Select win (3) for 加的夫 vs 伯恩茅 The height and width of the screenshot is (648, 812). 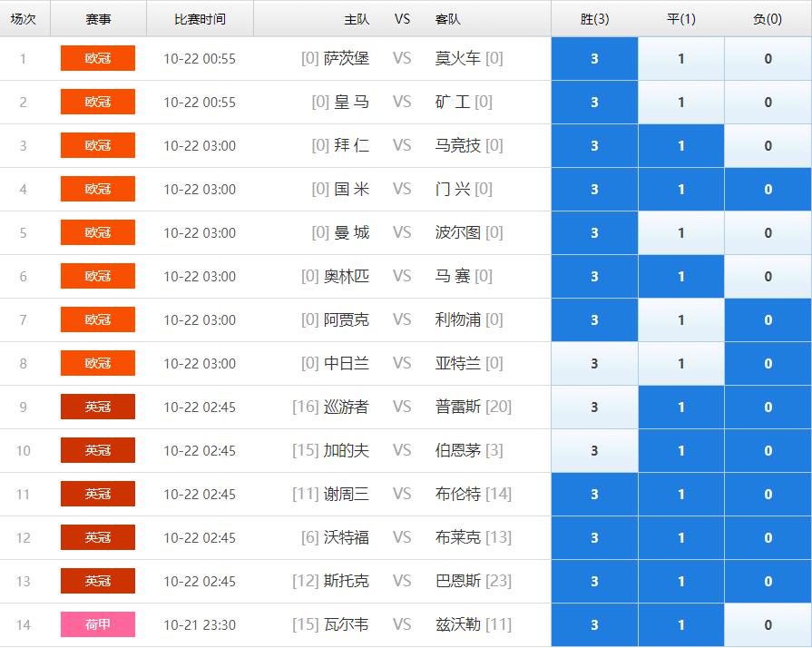(594, 450)
